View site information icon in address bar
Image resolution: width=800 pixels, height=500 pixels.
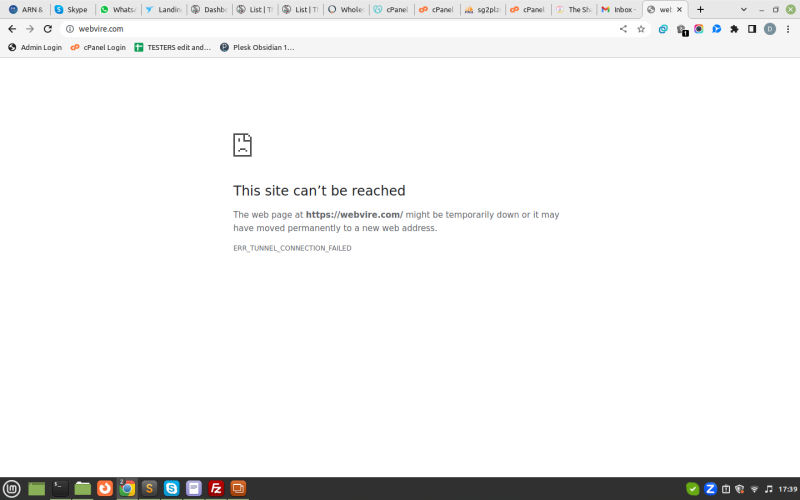(70, 29)
